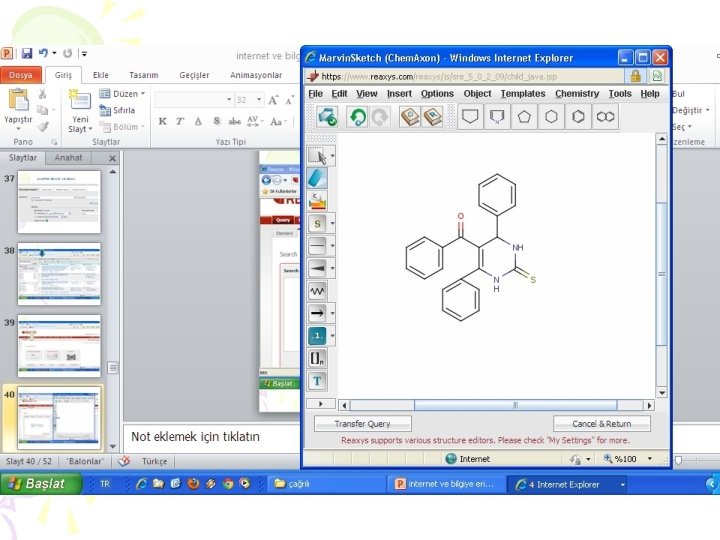Viewport: 720px width, 540px height.
Task: Click the Sıfırla reset button
Action: [x=118, y=110]
